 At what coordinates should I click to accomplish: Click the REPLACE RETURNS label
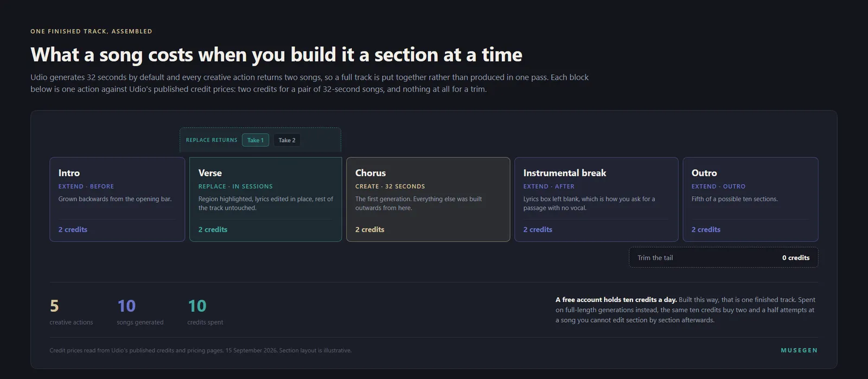[212, 140]
